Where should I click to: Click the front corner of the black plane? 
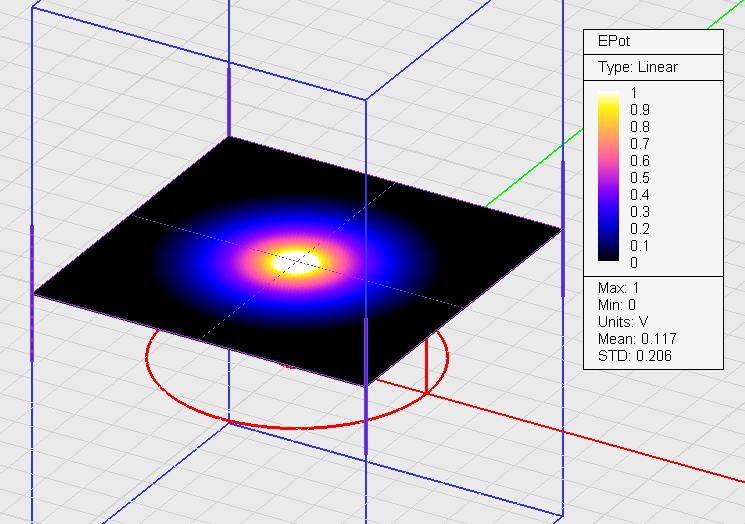(x=366, y=384)
